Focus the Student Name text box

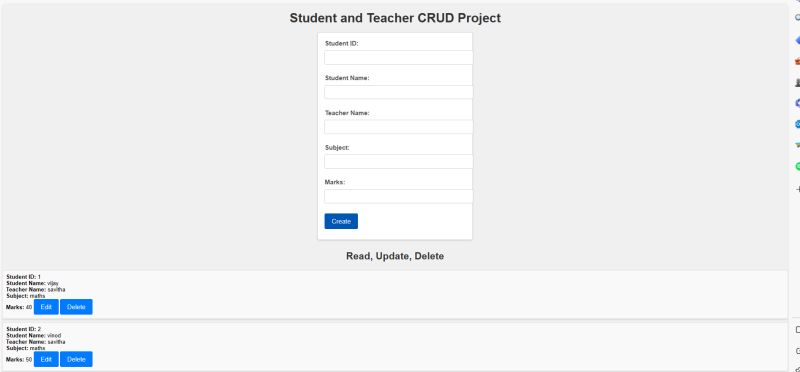coord(398,92)
